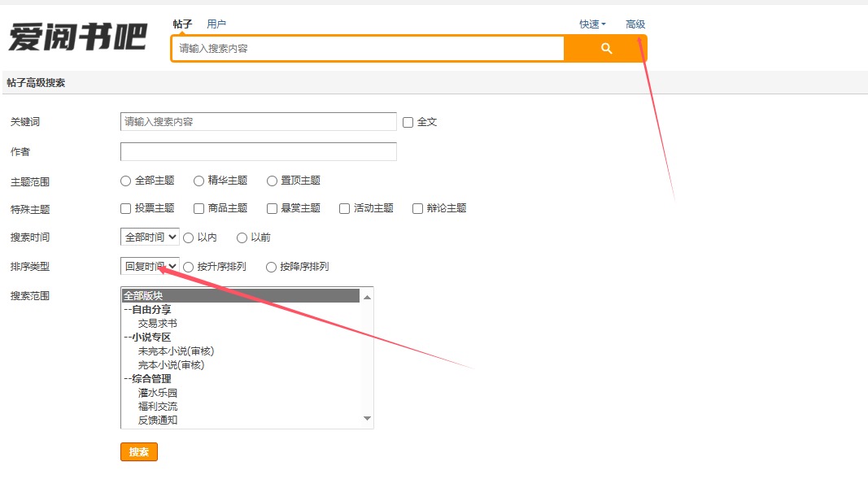The height and width of the screenshot is (501, 868).
Task: Enable the 全文 full-text checkbox
Action: point(408,122)
